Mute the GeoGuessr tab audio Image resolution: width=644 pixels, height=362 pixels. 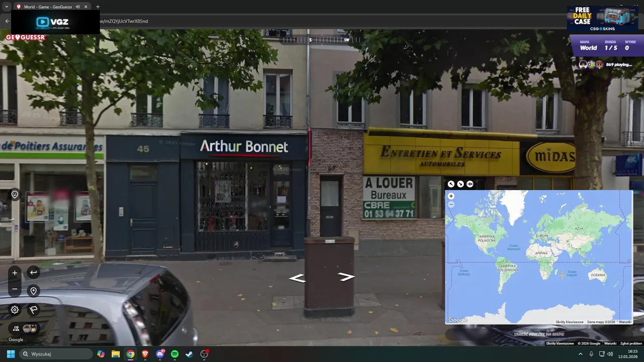click(77, 7)
